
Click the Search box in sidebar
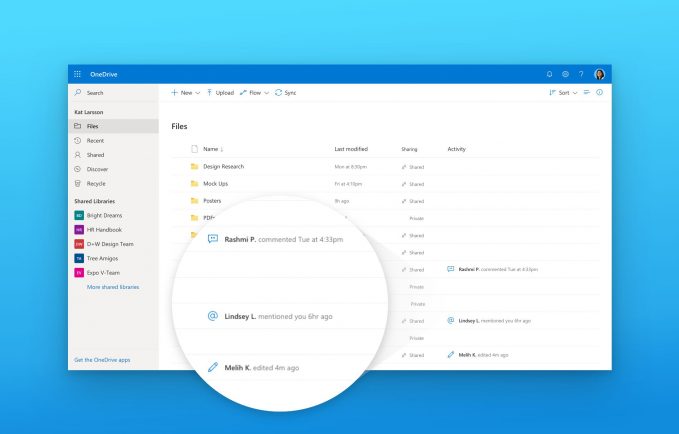[x=113, y=93]
